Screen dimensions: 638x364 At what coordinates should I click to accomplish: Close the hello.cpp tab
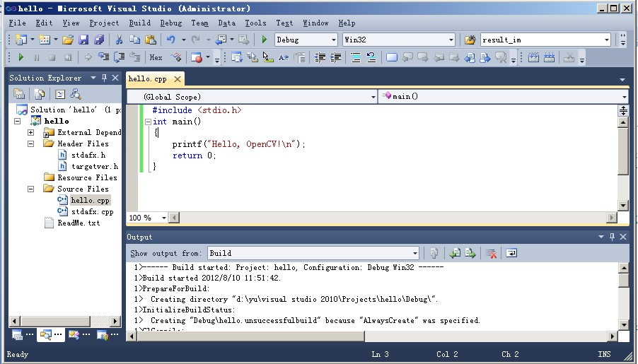click(178, 79)
